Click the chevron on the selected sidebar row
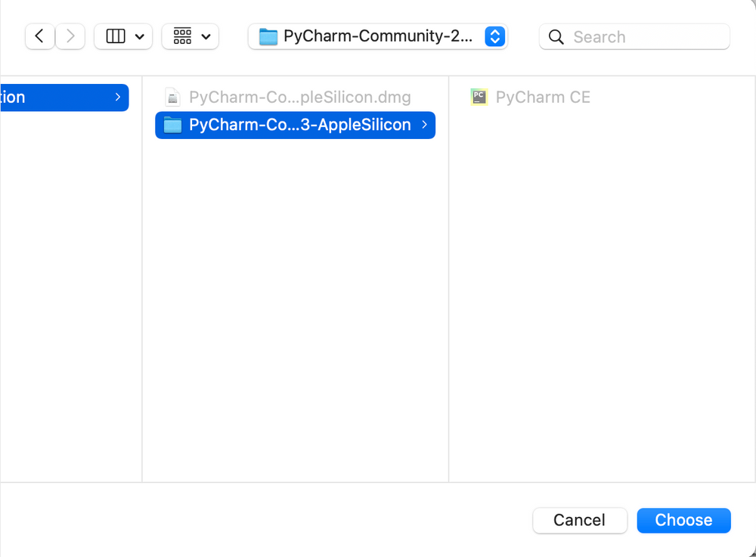This screenshot has width=756, height=557. click(118, 97)
